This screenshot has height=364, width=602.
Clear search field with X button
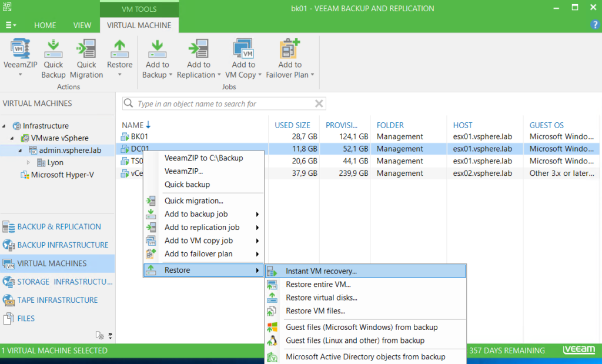(x=319, y=104)
